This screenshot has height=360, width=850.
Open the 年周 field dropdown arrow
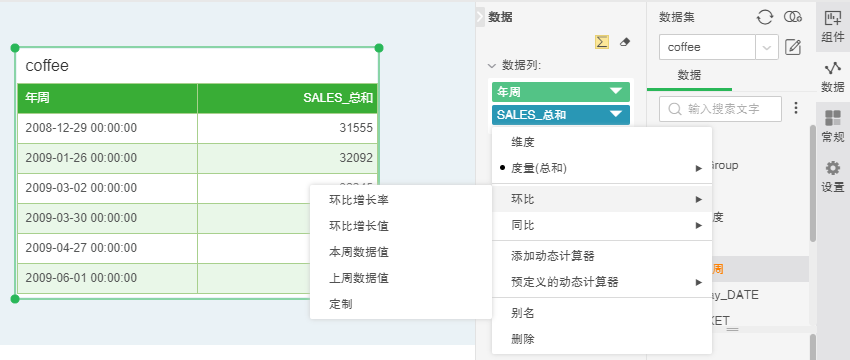click(x=616, y=92)
